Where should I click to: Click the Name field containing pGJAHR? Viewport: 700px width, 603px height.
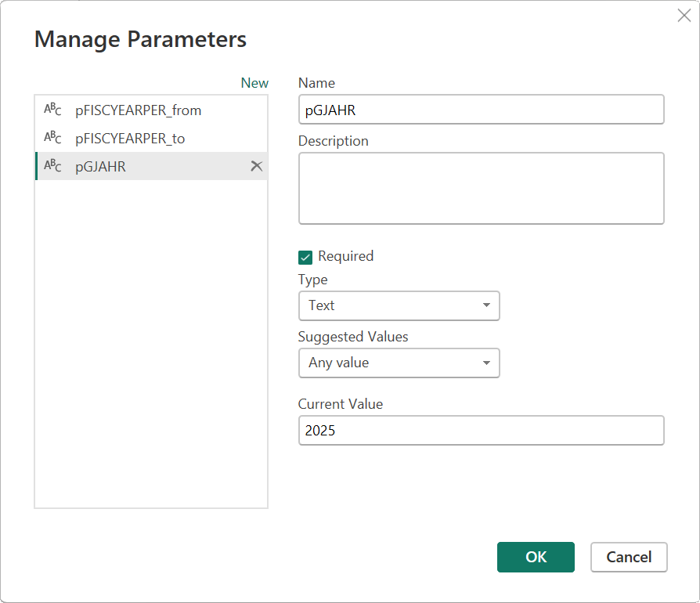point(481,109)
